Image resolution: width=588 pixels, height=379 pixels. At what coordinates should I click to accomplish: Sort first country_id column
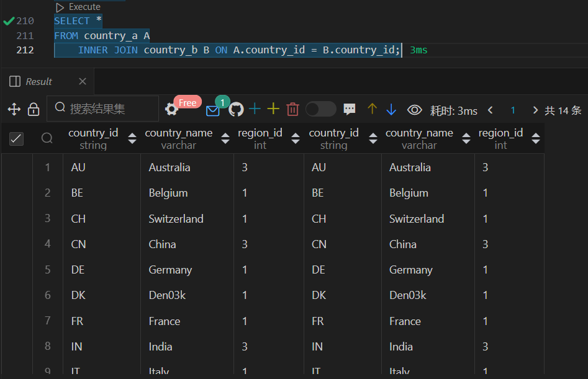click(x=132, y=138)
